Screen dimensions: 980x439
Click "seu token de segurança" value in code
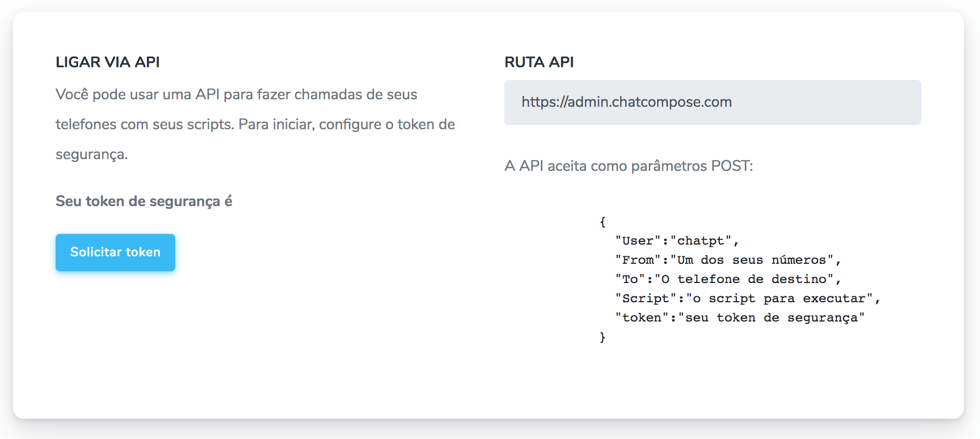coord(771,318)
